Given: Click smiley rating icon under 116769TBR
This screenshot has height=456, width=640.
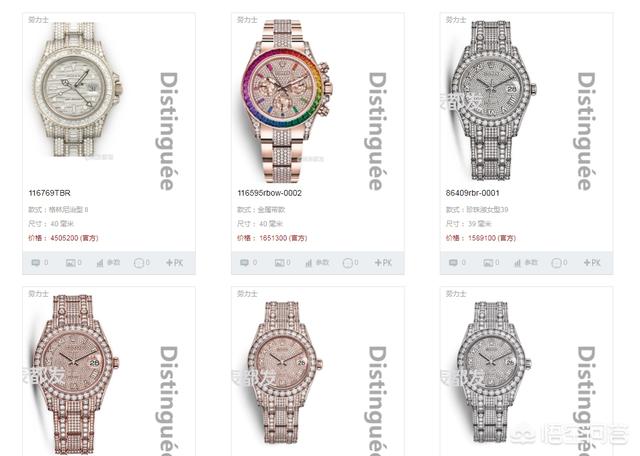Looking at the screenshot, I should (139, 263).
